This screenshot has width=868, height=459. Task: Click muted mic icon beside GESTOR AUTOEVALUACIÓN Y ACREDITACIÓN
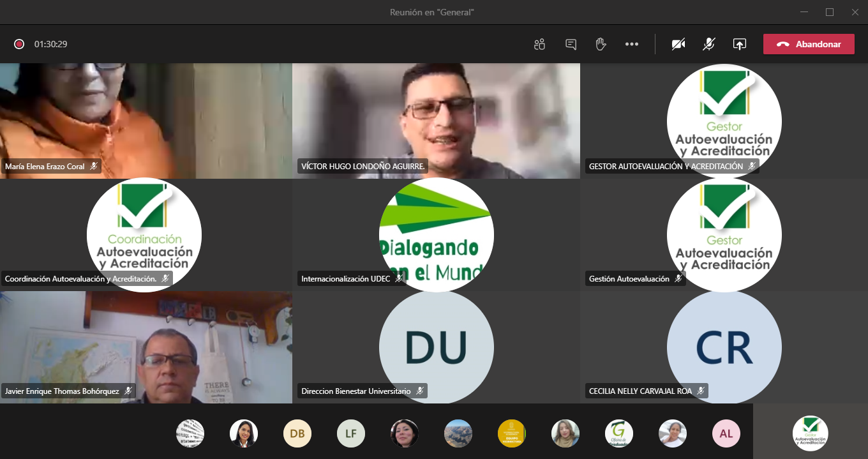coord(752,167)
